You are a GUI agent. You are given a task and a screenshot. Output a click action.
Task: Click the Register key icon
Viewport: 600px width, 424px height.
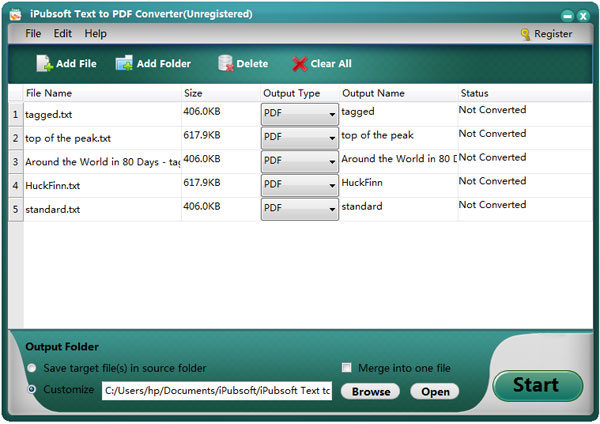[525, 34]
